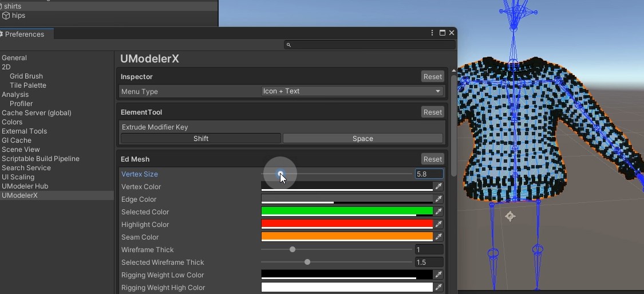Click the Selected Wireframe Thick slider handle
The height and width of the screenshot is (294, 644).
pos(307,262)
